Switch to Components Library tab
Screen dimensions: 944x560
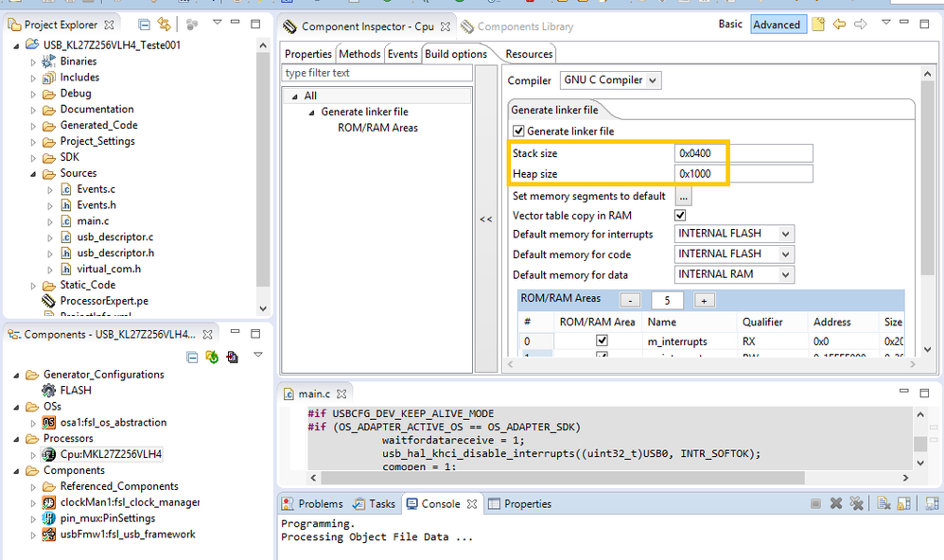point(517,26)
